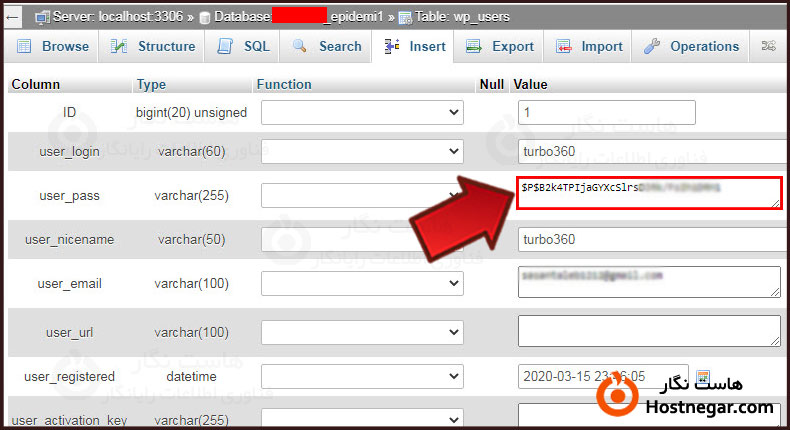Click the icon right of the Operations tab
790x430 pixels.
(769, 46)
